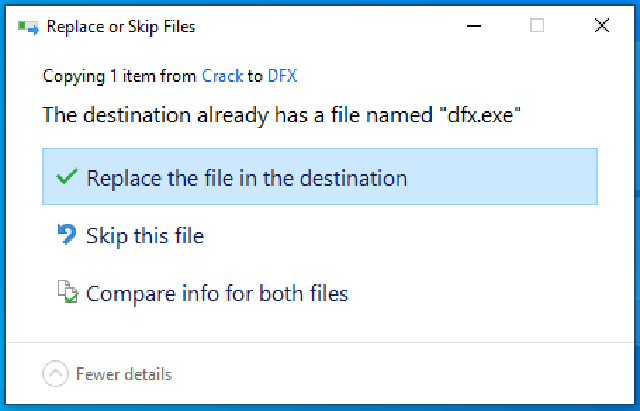Close the Replace or Skip Files dialog
This screenshot has width=640, height=411.
[601, 27]
